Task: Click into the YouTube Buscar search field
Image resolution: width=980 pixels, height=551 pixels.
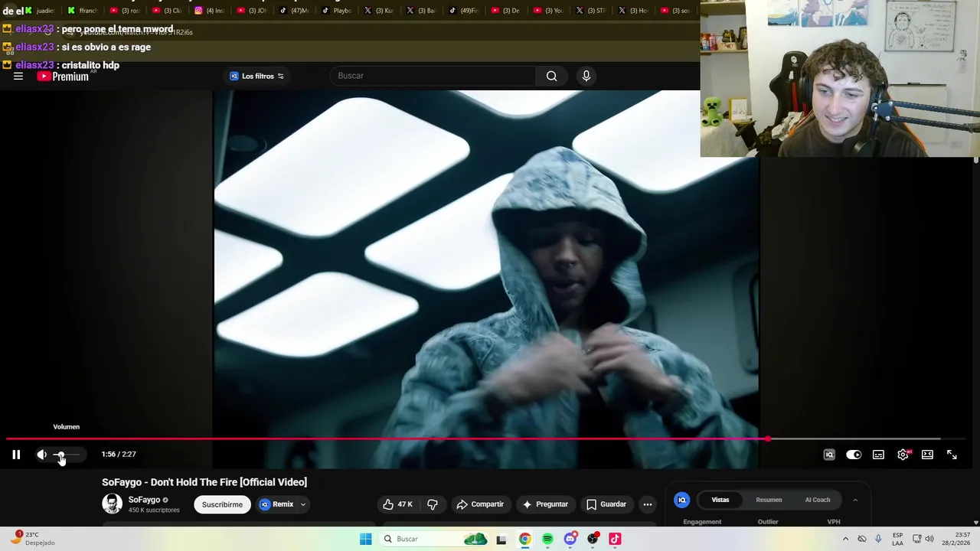Action: tap(433, 76)
